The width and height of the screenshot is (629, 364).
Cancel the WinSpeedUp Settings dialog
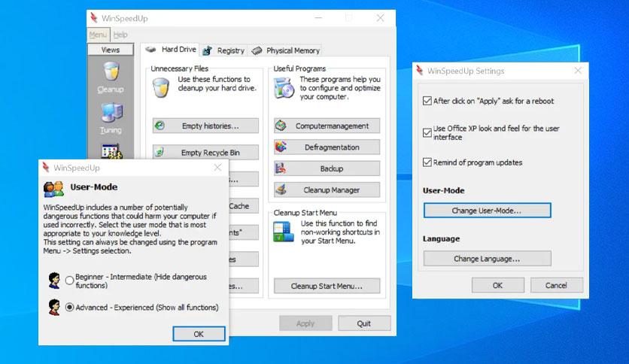tap(556, 285)
